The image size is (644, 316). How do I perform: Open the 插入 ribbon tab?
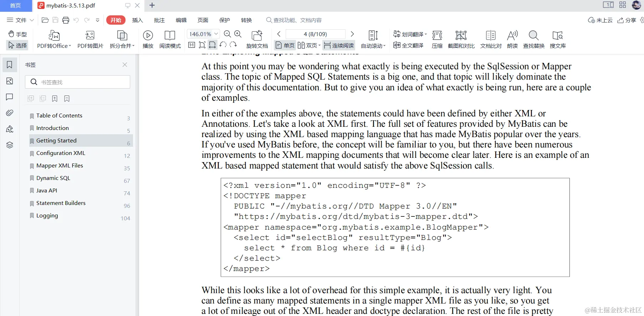137,20
